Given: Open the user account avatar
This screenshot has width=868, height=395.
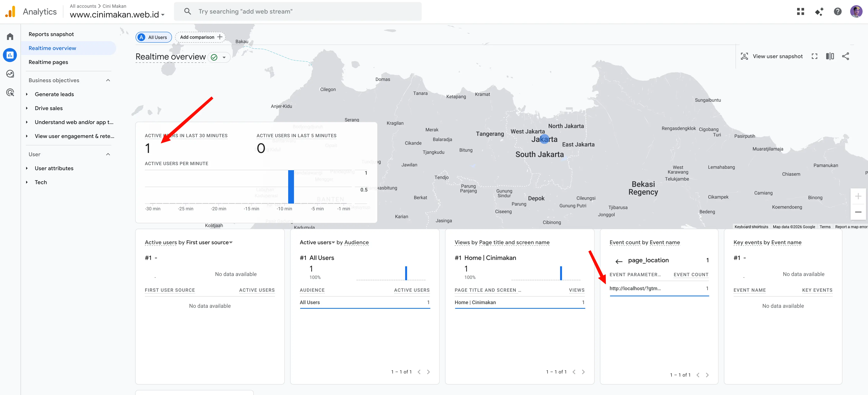Looking at the screenshot, I should 856,11.
